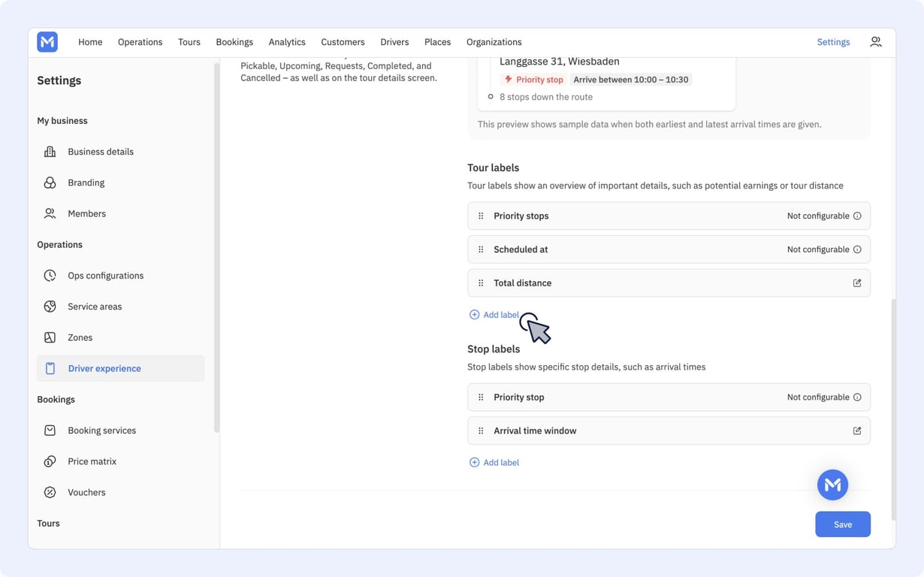Click the blue M logo in top bar
The image size is (924, 577).
(x=47, y=42)
